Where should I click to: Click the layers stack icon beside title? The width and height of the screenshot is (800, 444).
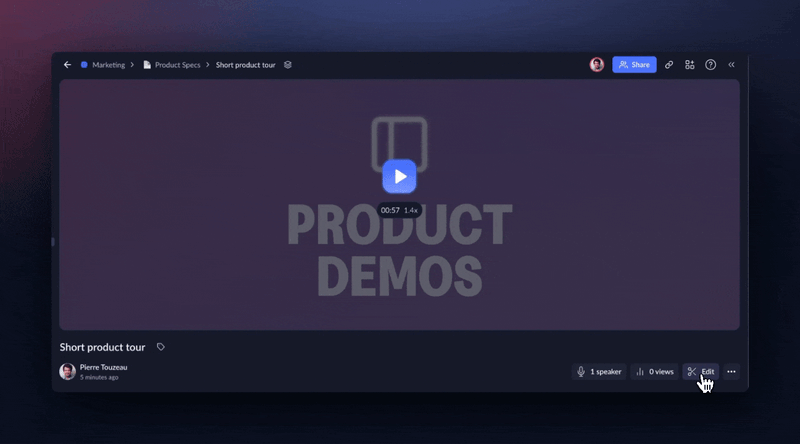pos(288,65)
